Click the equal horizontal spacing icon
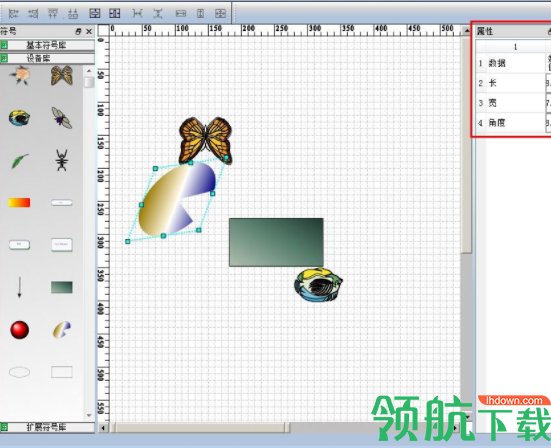The height and width of the screenshot is (448, 551). click(137, 14)
